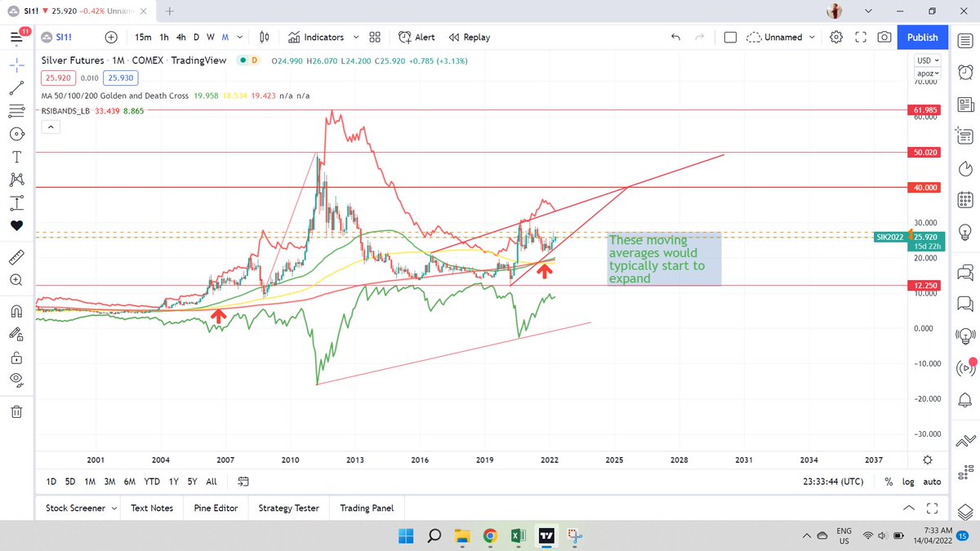This screenshot has height=551, width=980.
Task: Open the hamburger menu with 11 notifications
Action: (16, 38)
